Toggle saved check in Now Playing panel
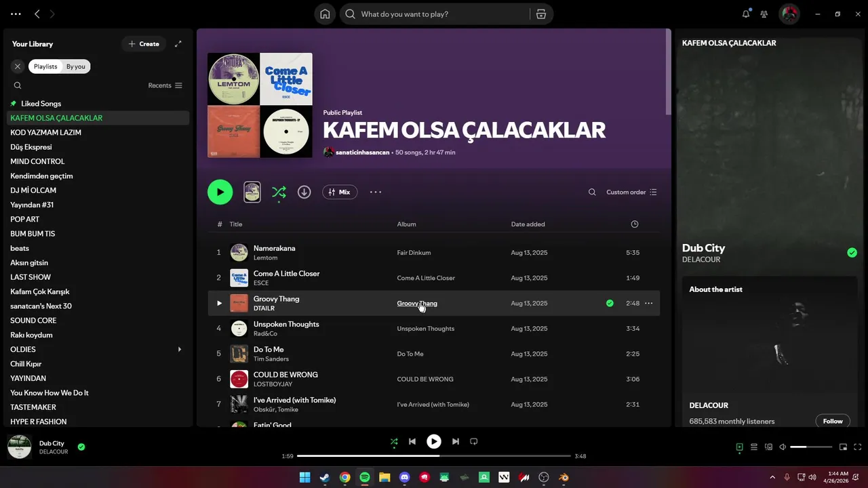The width and height of the screenshot is (868, 488). 852,253
